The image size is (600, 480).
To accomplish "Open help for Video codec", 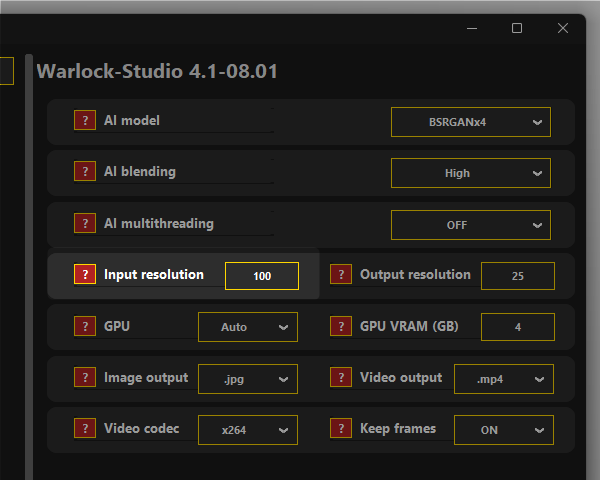I will point(85,429).
